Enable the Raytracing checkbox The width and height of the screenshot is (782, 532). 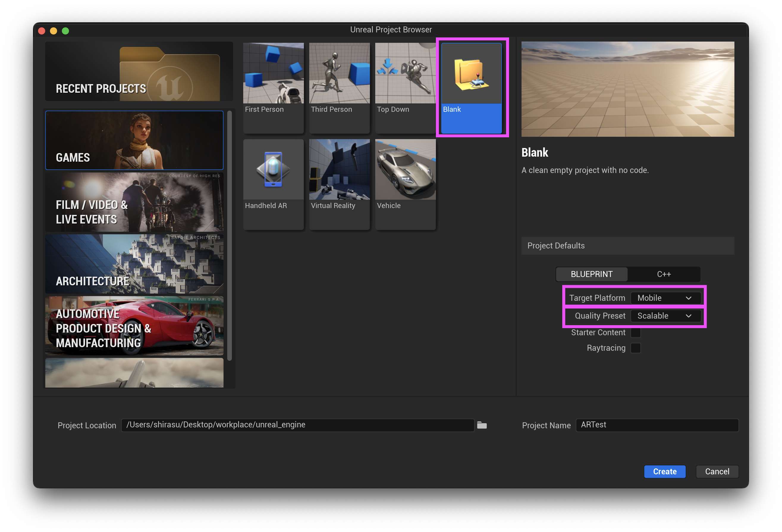click(x=635, y=348)
